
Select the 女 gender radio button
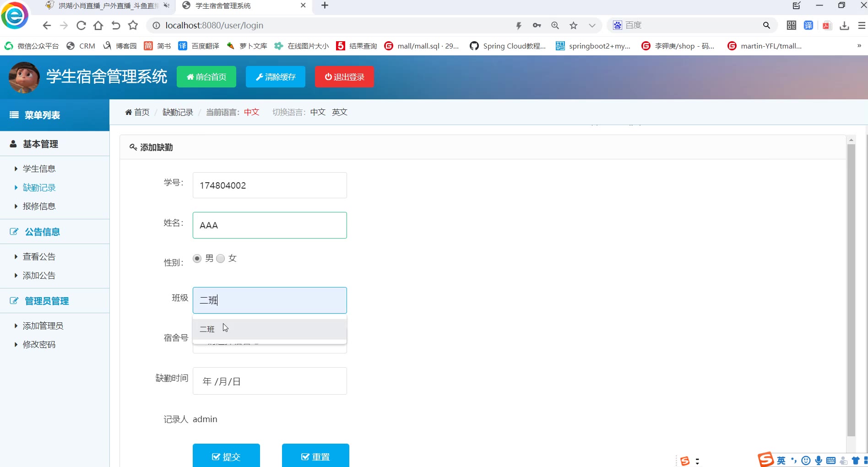click(221, 259)
